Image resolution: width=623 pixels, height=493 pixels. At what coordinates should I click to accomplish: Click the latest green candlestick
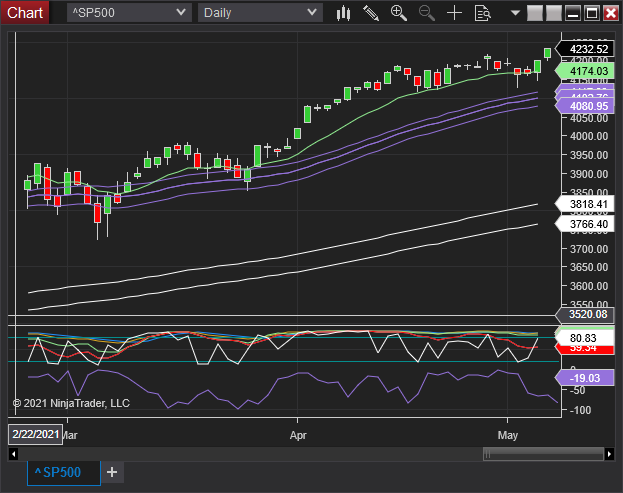click(548, 53)
